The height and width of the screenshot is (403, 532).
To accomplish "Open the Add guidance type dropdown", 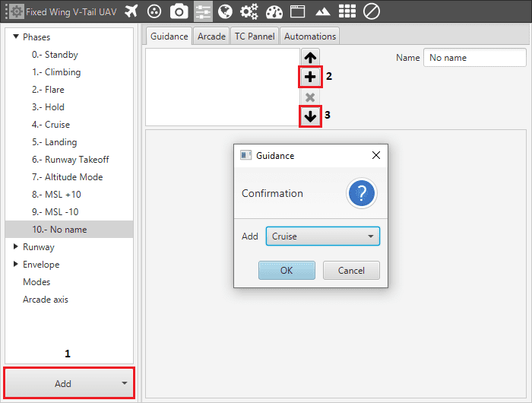I will tap(323, 236).
